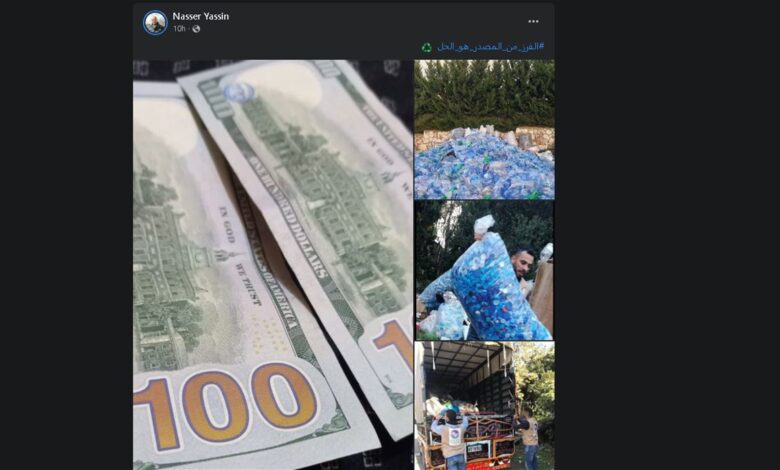This screenshot has width=780, height=470.
Task: Click Nasser Yassin's profile avatar
Action: coord(155,22)
